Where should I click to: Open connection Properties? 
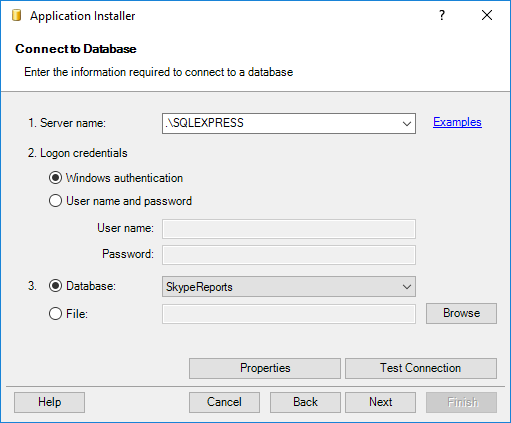(x=265, y=368)
